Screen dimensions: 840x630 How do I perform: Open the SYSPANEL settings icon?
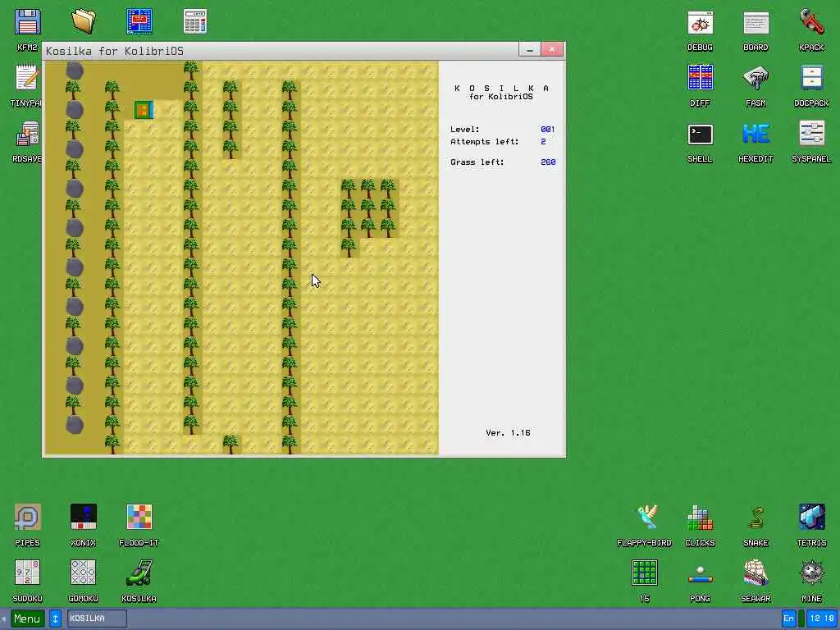pyautogui.click(x=811, y=134)
